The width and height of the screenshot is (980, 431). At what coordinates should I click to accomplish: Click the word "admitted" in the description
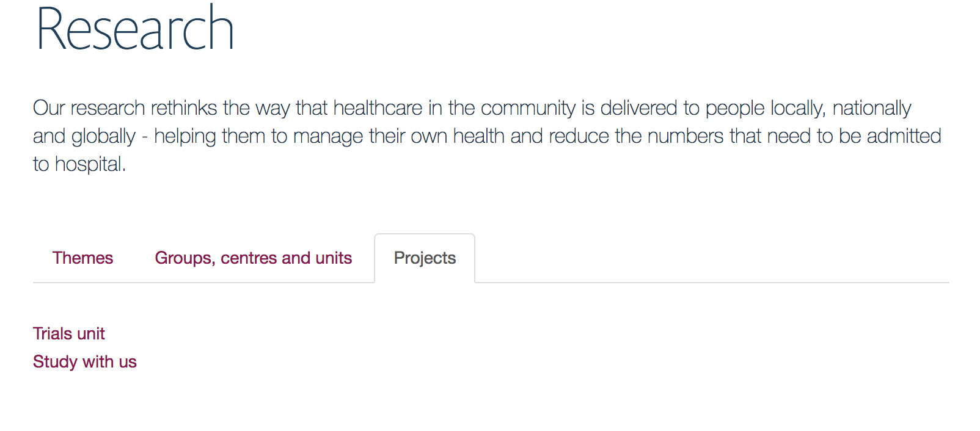click(904, 136)
